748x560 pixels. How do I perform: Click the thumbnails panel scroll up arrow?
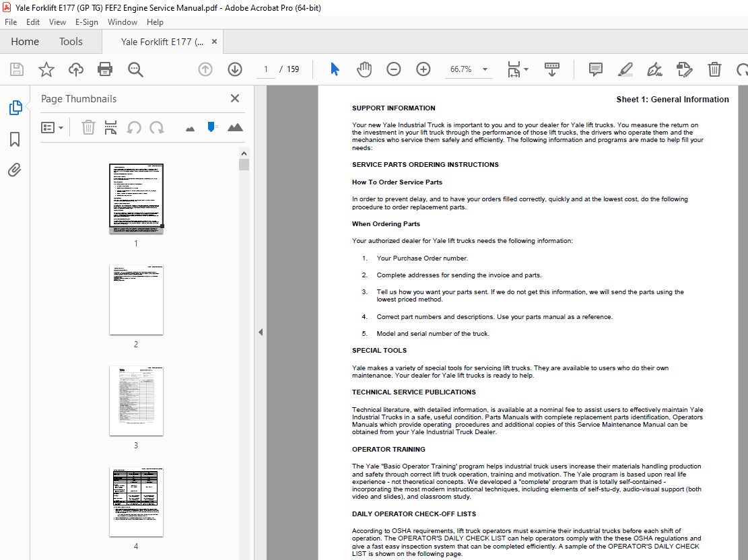pyautogui.click(x=244, y=153)
